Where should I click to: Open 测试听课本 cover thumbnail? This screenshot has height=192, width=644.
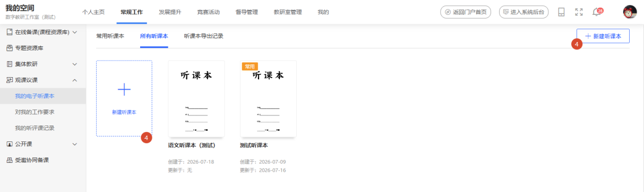coord(268,99)
